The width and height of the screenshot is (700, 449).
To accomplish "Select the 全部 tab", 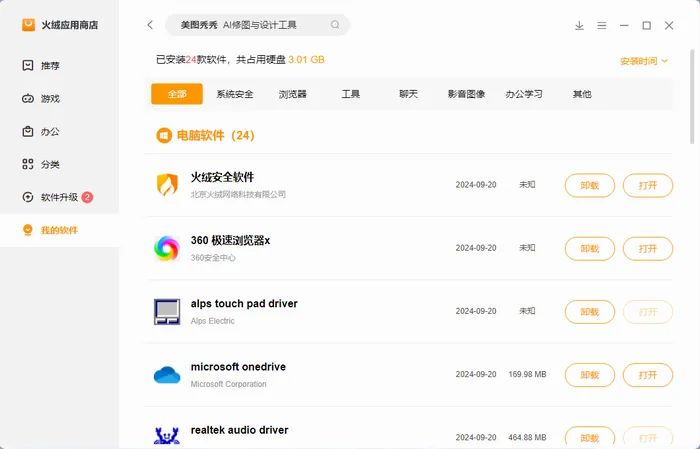I will (177, 94).
